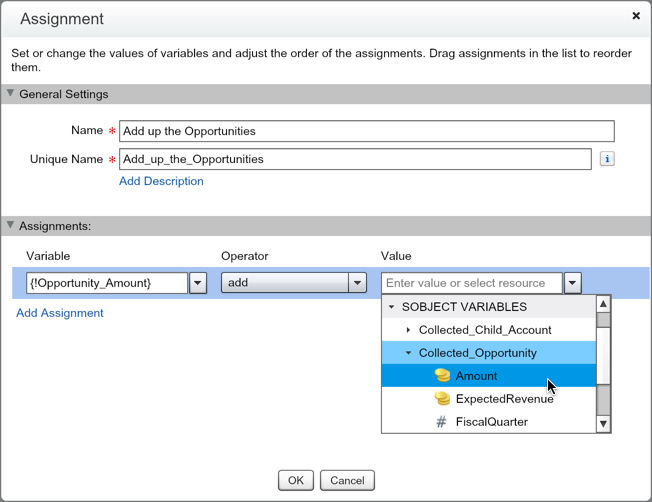652x502 pixels.
Task: Click the resource list scroll down arrow
Action: point(603,424)
